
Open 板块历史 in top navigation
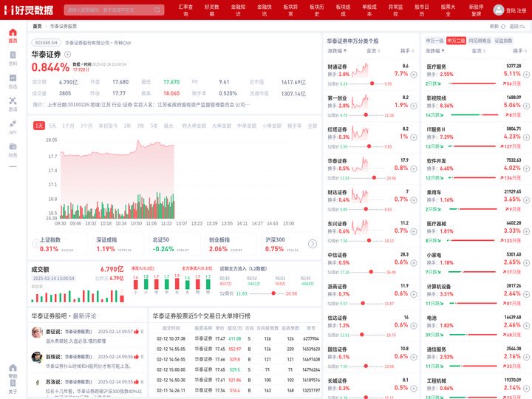coord(316,10)
